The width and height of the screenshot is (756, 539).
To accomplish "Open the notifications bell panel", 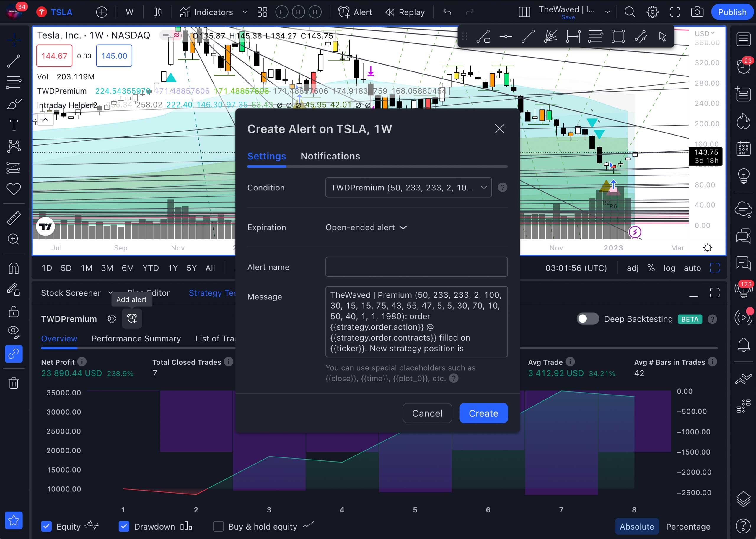I will [743, 345].
